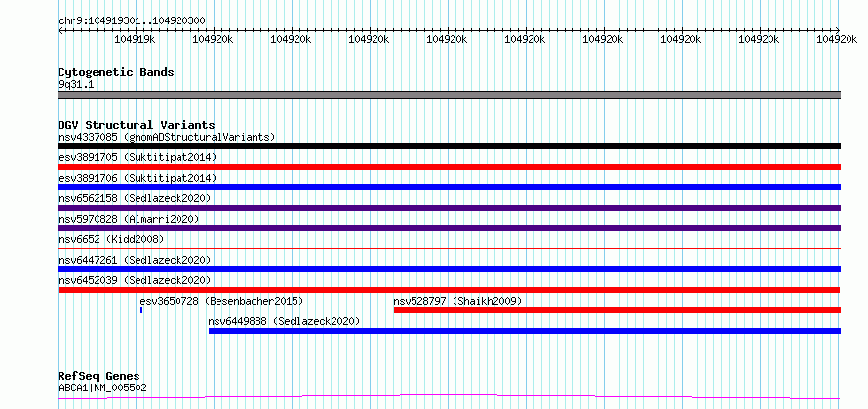The height and width of the screenshot is (409, 868).
Task: Open the nsv6449888 (Sedlazeck2020) label
Action: [284, 321]
